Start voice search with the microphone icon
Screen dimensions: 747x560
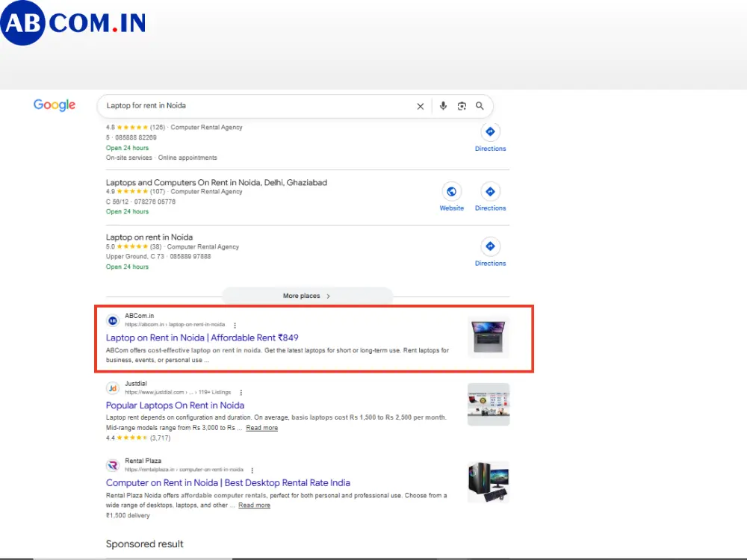click(x=443, y=106)
